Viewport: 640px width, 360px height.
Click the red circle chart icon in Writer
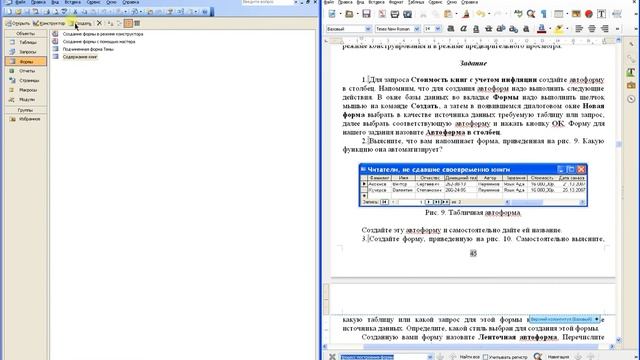tap(589, 14)
